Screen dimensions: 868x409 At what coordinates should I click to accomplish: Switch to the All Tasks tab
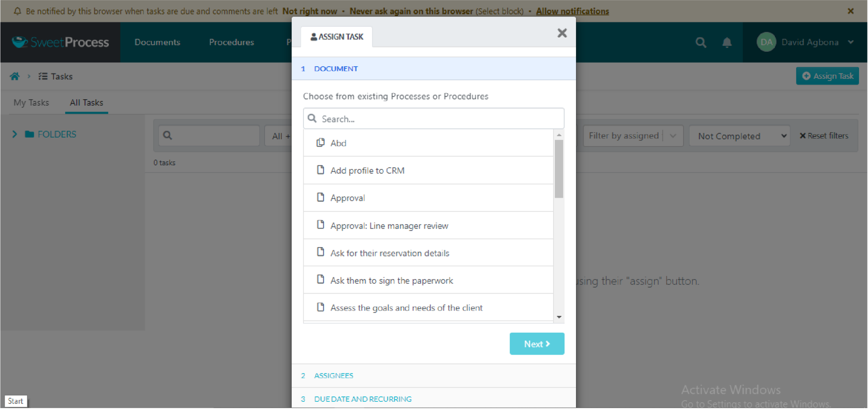coord(86,103)
